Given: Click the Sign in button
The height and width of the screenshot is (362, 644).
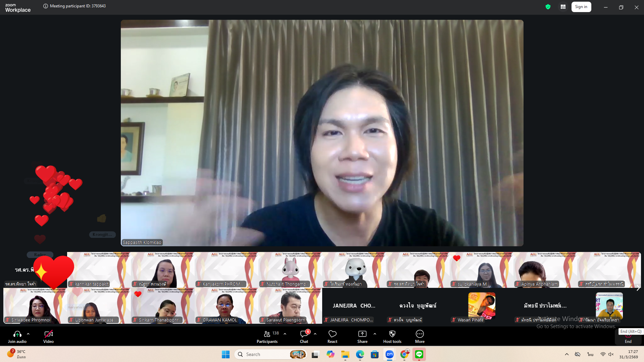Looking at the screenshot, I should point(581,7).
